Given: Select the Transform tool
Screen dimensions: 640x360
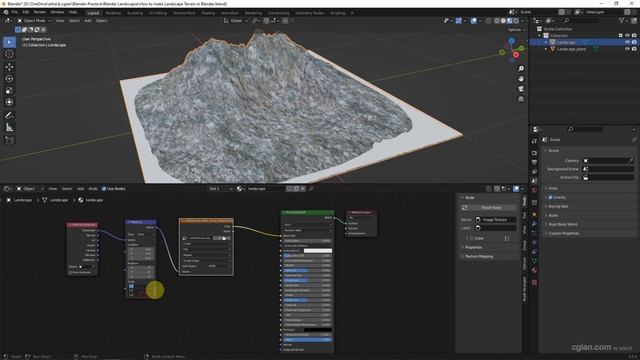Looking at the screenshot, I should tap(9, 102).
